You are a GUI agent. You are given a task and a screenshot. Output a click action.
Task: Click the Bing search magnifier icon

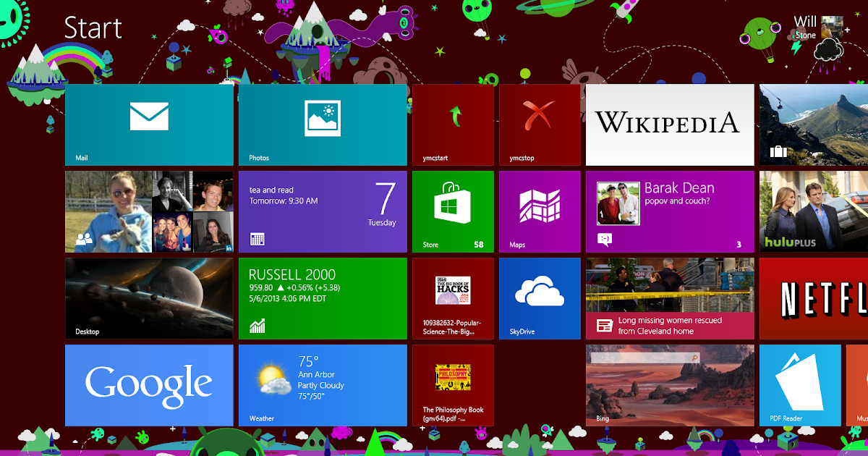[696, 358]
